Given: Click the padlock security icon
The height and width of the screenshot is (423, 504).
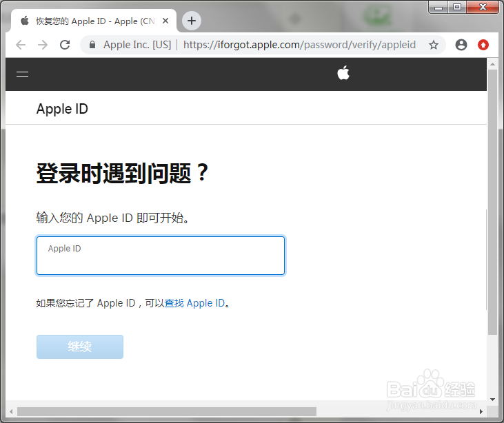Looking at the screenshot, I should coord(92,45).
